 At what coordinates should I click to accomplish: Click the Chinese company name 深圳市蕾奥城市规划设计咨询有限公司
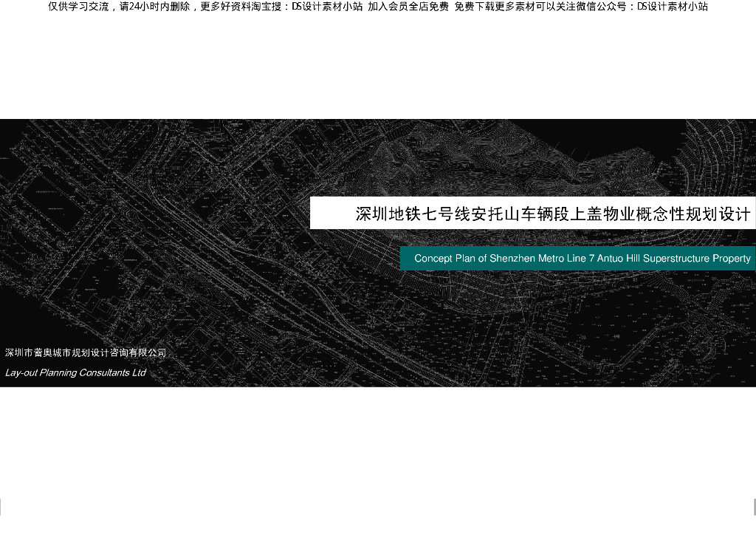(x=86, y=353)
